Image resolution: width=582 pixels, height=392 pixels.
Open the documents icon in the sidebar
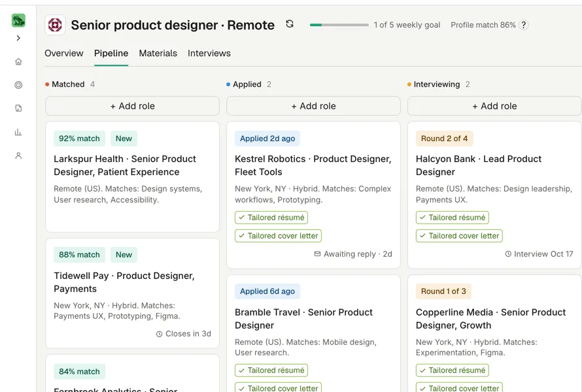click(18, 108)
